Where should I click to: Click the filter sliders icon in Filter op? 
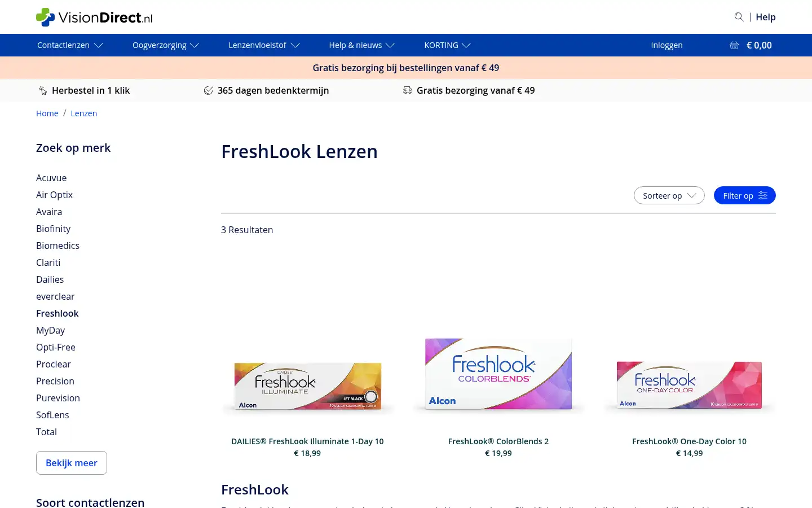tap(763, 195)
